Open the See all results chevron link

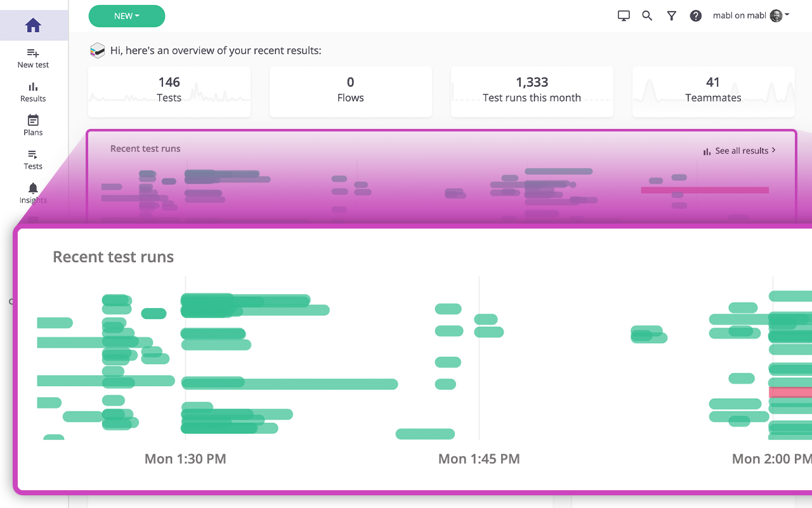pos(773,150)
